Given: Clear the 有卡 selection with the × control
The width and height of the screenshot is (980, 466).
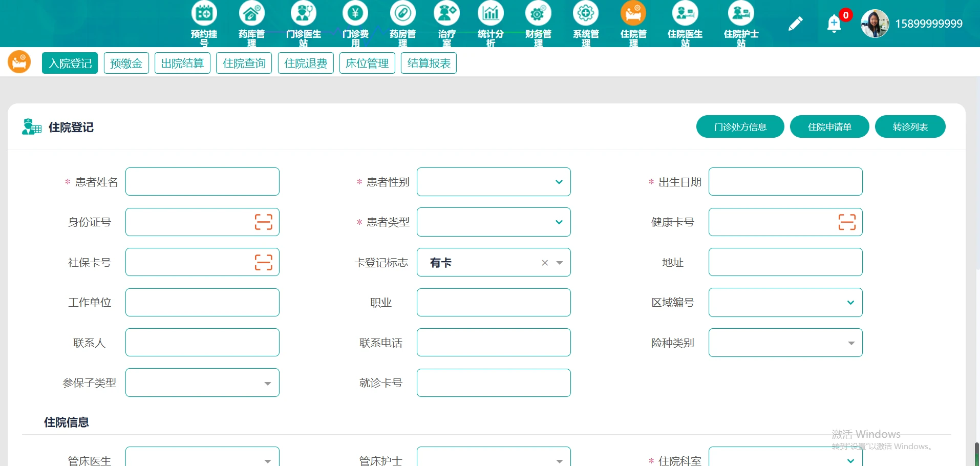Looking at the screenshot, I should click(x=544, y=262).
